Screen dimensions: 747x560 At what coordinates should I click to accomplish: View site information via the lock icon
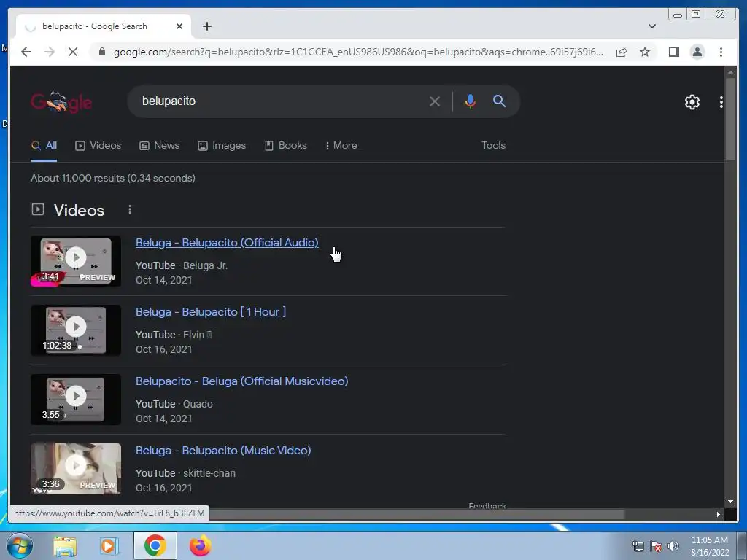point(101,52)
